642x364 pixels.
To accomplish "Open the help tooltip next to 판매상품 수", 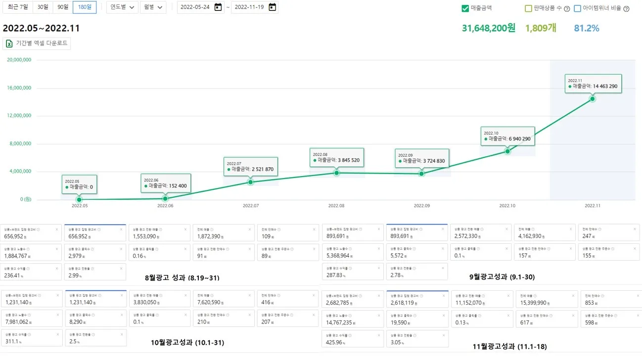I will pyautogui.click(x=567, y=9).
